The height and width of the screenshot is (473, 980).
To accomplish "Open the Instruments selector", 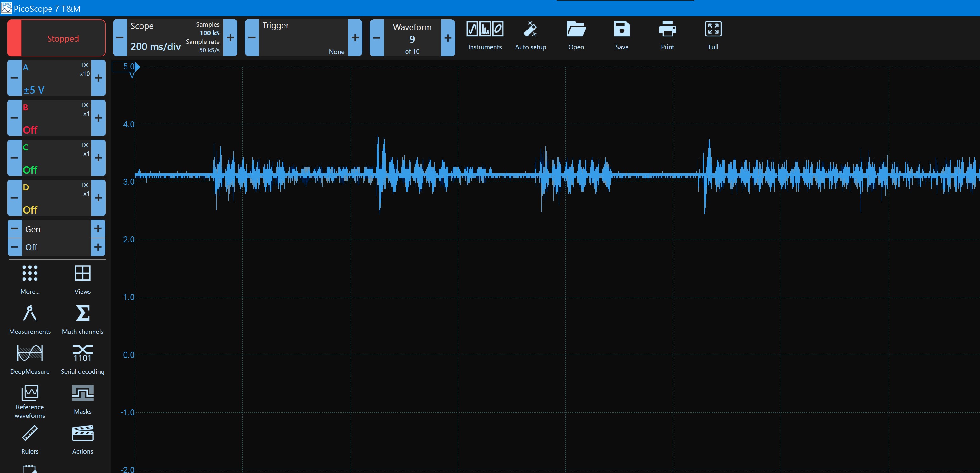I will click(x=485, y=34).
